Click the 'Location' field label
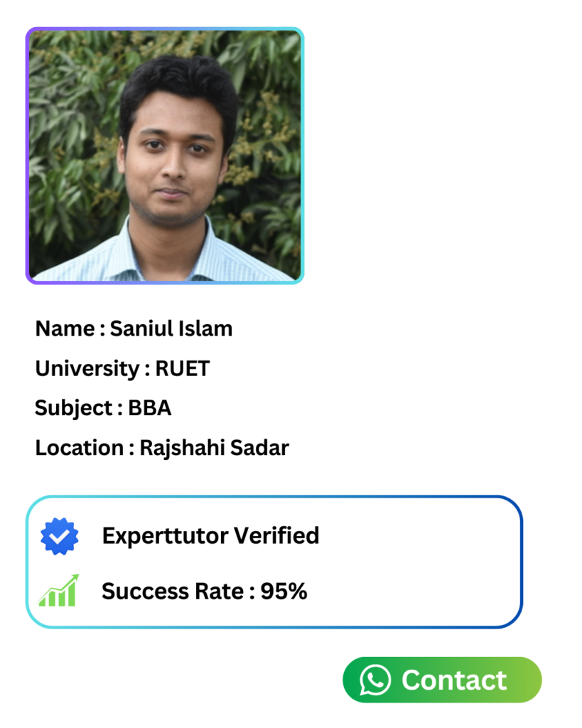This screenshot has height=728, width=582. point(80,448)
